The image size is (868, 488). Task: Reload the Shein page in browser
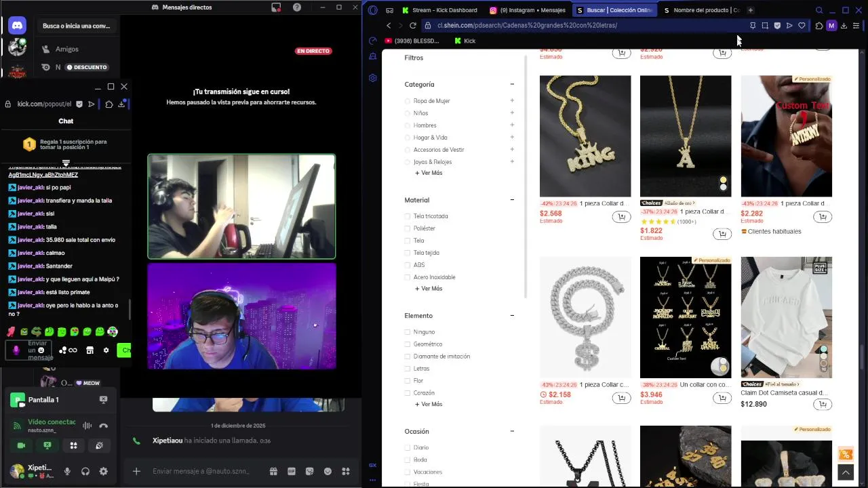coord(412,25)
